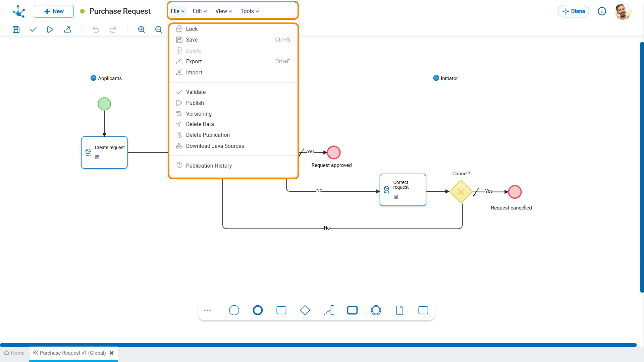Viewport: 644px width, 362px height.
Task: Click the vertical scrollbar on the right
Action: pyautogui.click(x=642, y=167)
